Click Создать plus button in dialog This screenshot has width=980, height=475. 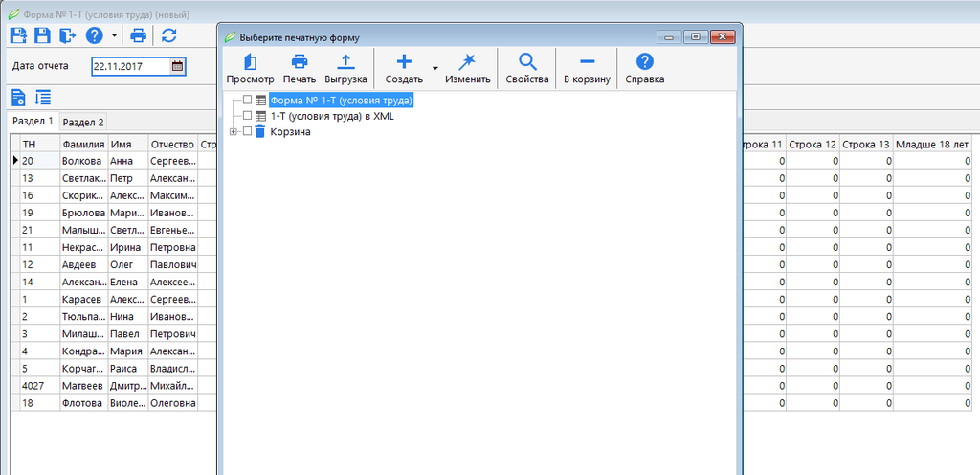pyautogui.click(x=405, y=69)
